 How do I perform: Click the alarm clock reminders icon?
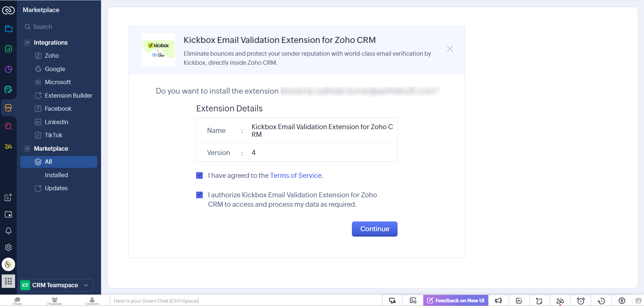(581, 301)
